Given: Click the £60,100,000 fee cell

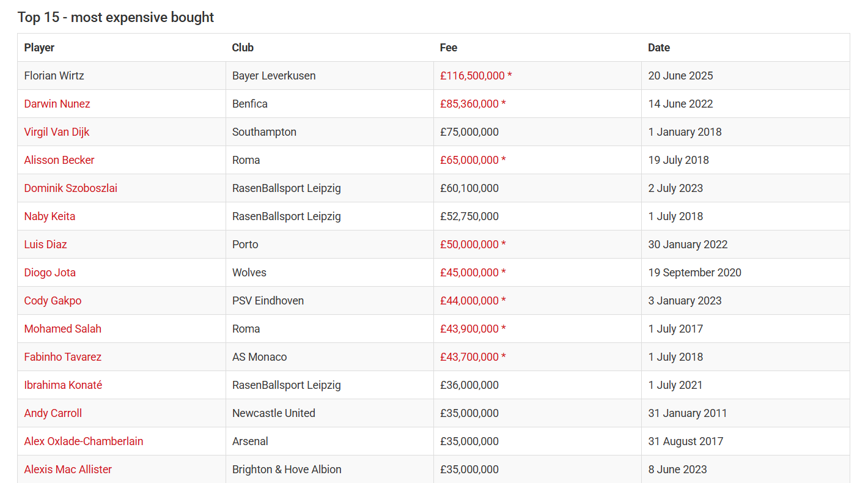Looking at the screenshot, I should click(537, 188).
